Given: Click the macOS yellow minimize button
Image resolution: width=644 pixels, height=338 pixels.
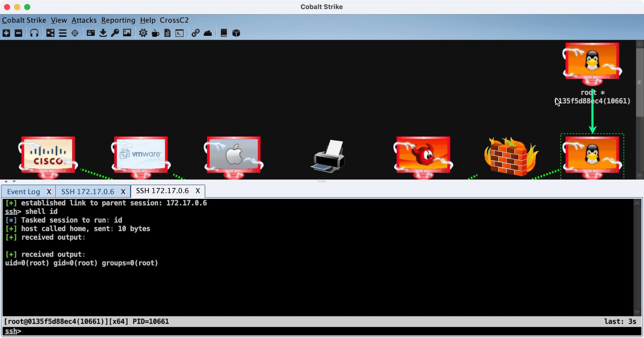Looking at the screenshot, I should pos(17,7).
